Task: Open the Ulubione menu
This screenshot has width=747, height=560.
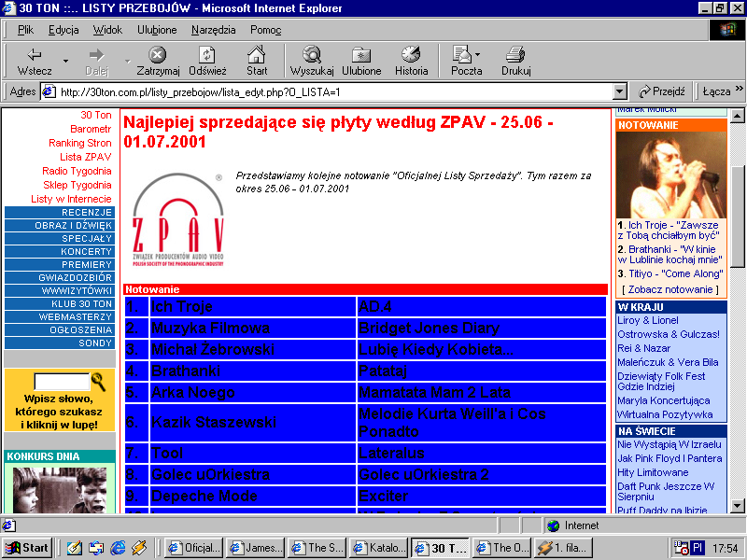Action: 157,30
